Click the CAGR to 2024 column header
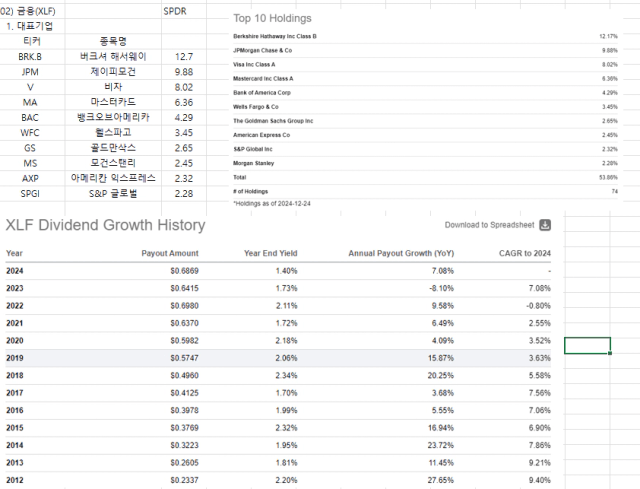Screen dimensions: 640x489 pyautogui.click(x=524, y=253)
